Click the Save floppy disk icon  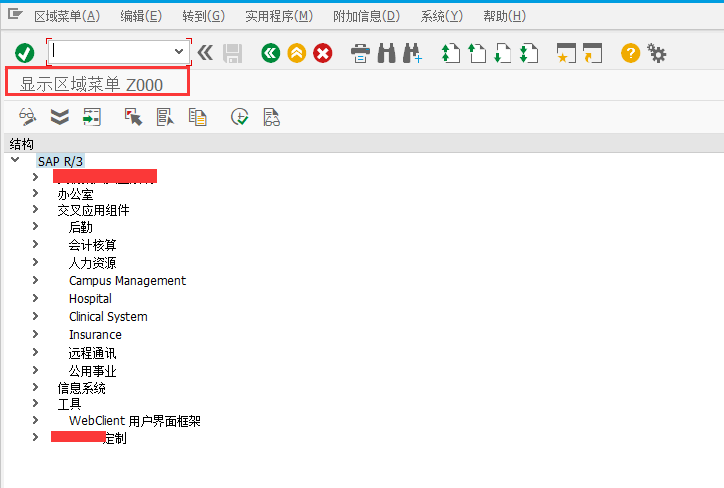click(232, 53)
